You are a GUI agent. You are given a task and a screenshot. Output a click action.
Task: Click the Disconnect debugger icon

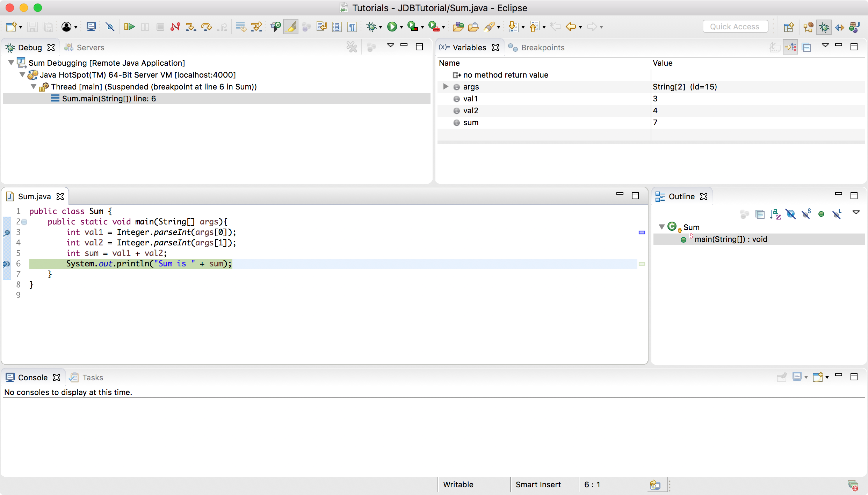pyautogui.click(x=175, y=27)
